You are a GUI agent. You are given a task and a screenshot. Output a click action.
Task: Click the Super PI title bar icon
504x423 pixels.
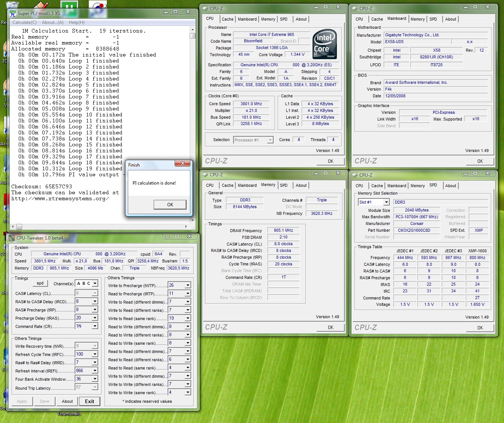coord(13,13)
